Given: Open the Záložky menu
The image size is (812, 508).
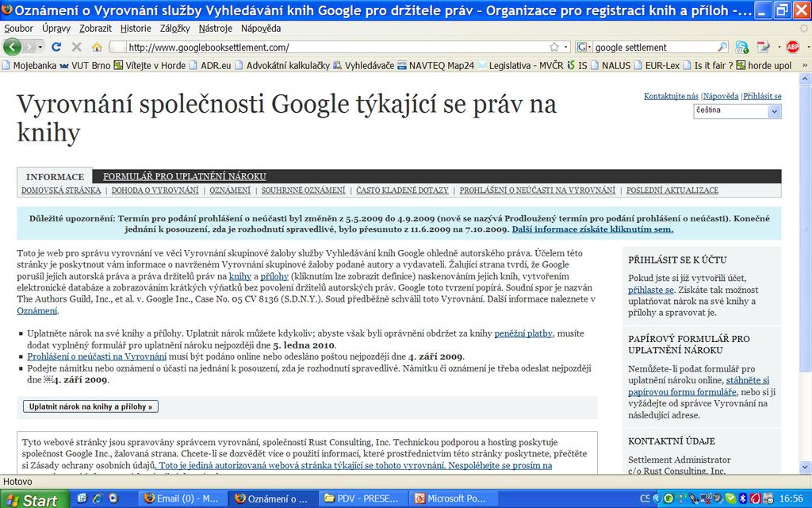Looking at the screenshot, I should pyautogui.click(x=175, y=29).
